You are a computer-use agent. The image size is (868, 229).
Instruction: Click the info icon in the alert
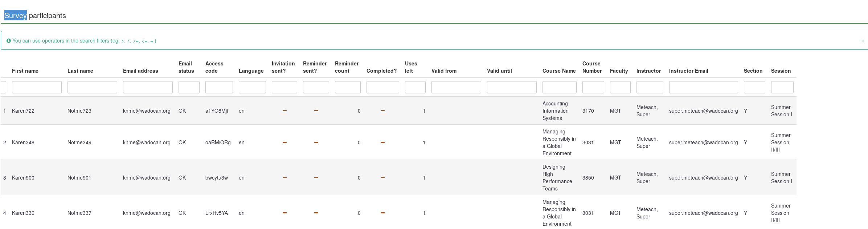point(8,41)
